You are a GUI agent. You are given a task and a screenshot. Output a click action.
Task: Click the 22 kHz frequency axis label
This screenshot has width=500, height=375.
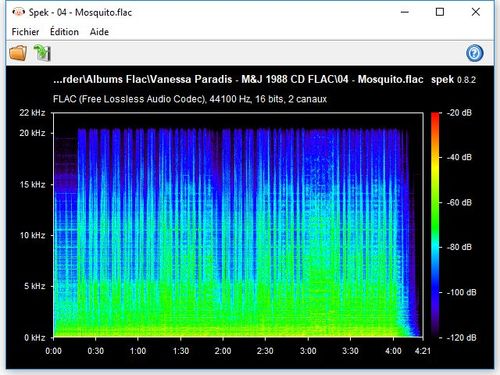click(x=32, y=113)
